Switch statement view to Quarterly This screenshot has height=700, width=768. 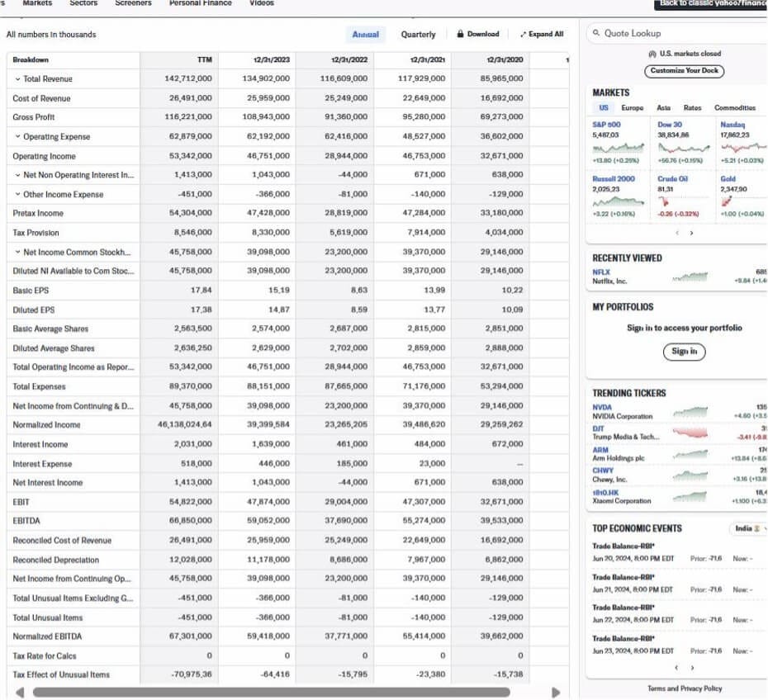coord(418,34)
